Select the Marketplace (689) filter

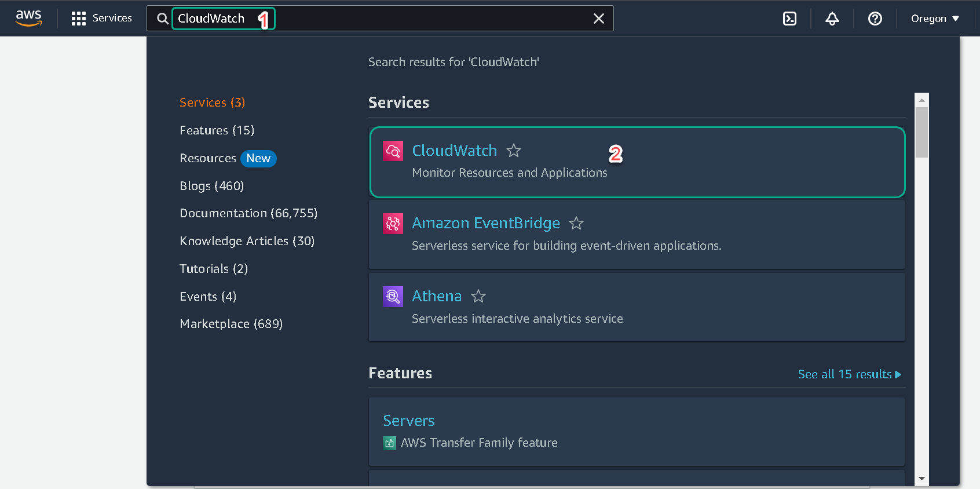point(231,324)
